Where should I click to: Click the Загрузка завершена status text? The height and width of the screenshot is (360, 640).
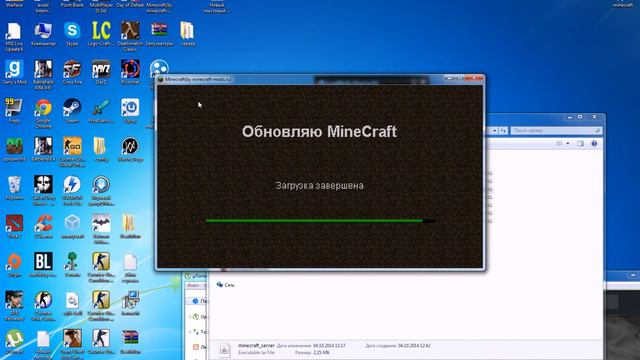click(320, 186)
